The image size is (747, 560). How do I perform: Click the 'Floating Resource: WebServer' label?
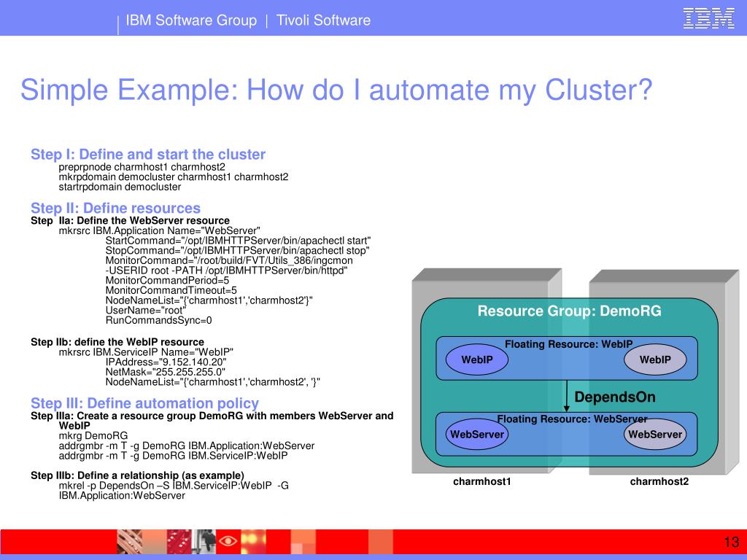tap(572, 419)
